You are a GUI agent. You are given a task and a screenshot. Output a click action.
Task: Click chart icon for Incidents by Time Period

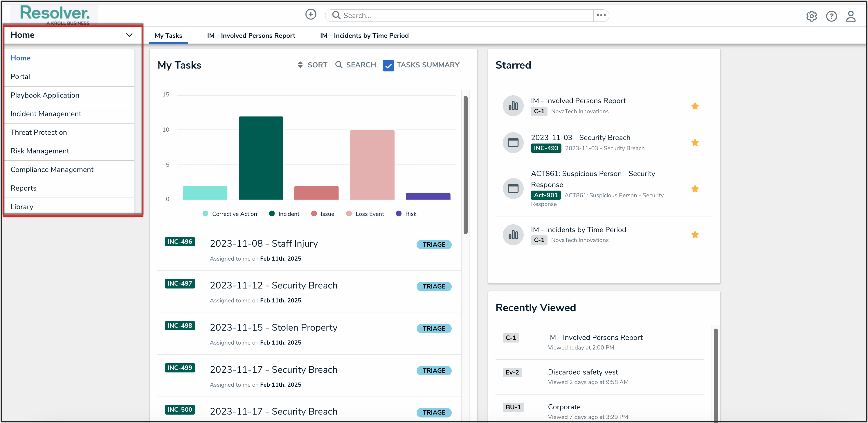[513, 235]
